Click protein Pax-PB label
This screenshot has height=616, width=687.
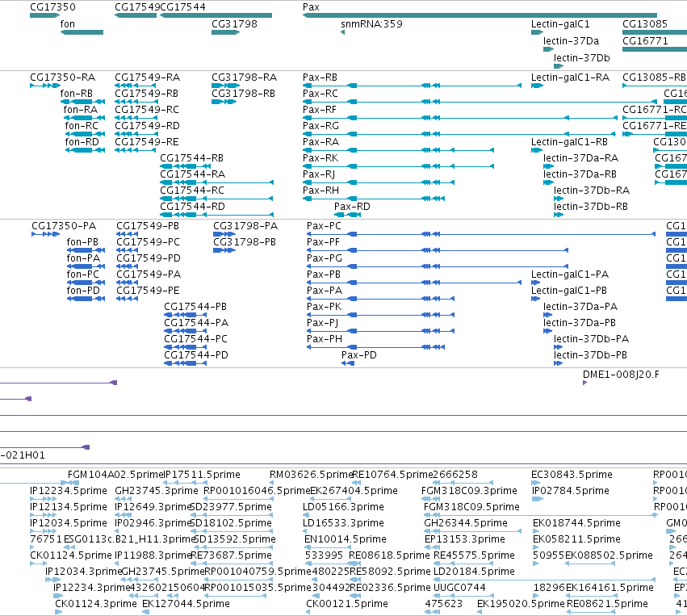tap(324, 274)
